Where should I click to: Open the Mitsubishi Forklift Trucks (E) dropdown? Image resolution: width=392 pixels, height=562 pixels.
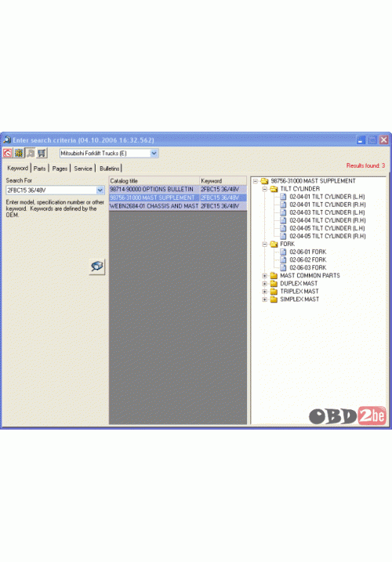click(x=154, y=153)
